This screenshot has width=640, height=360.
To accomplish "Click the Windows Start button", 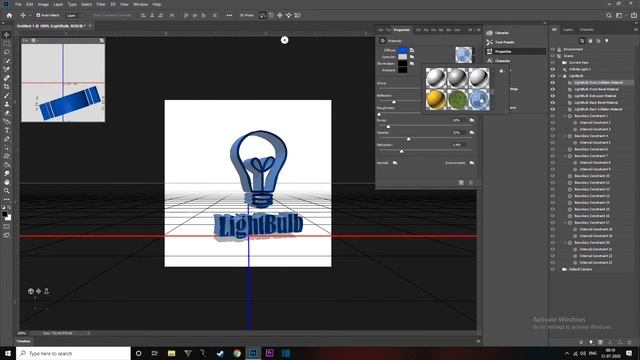I will pos(8,353).
